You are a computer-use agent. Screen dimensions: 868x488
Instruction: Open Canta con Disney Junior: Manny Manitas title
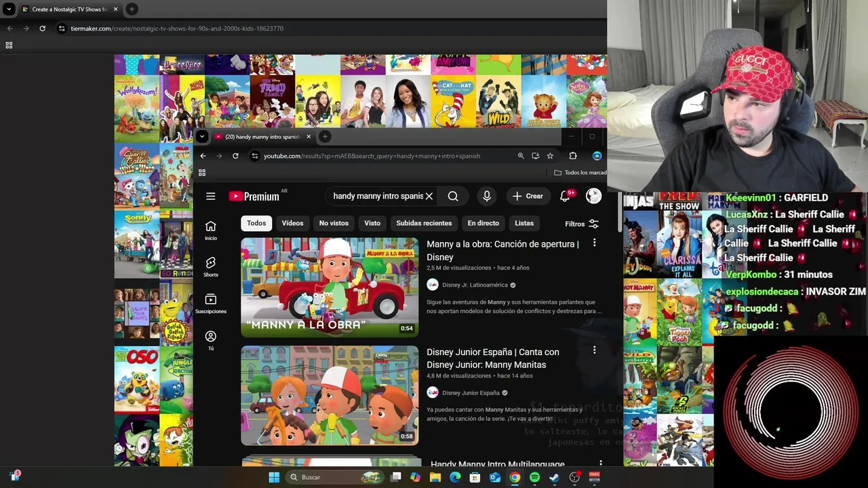click(493, 358)
